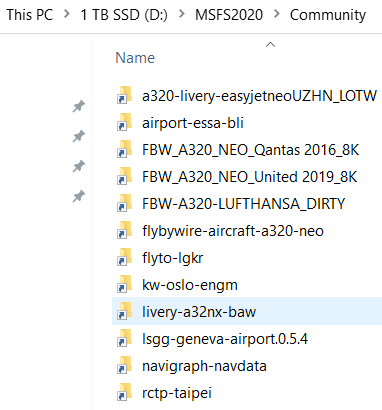The image size is (382, 410).
Task: Expand chevron after MSFS2020 breadcrumb
Action: click(277, 14)
